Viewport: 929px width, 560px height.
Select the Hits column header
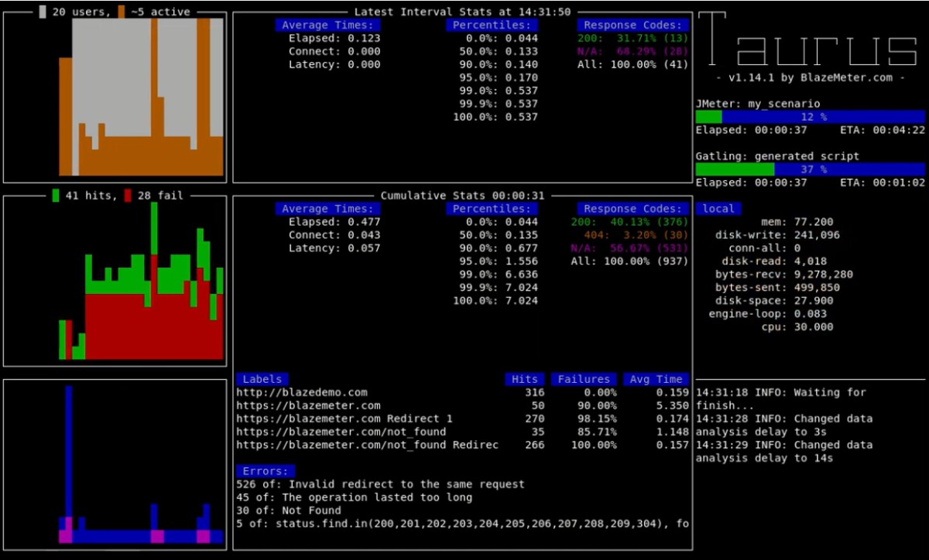525,379
